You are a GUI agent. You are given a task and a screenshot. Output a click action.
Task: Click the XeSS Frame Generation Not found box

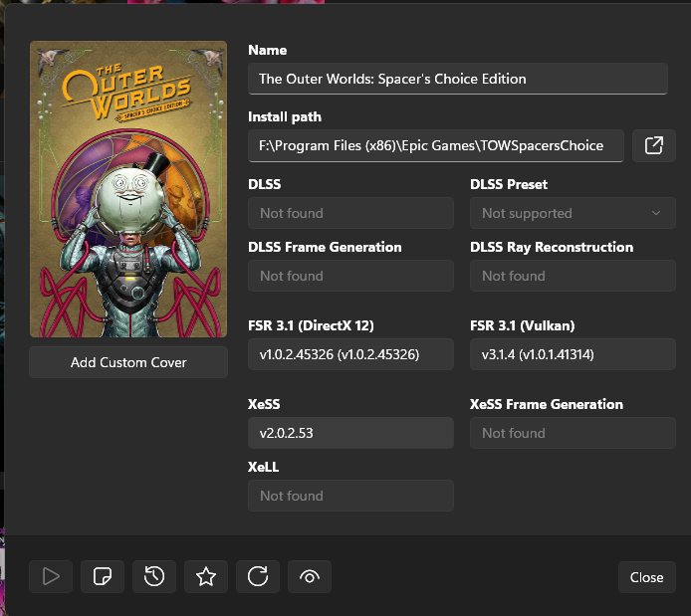573,433
